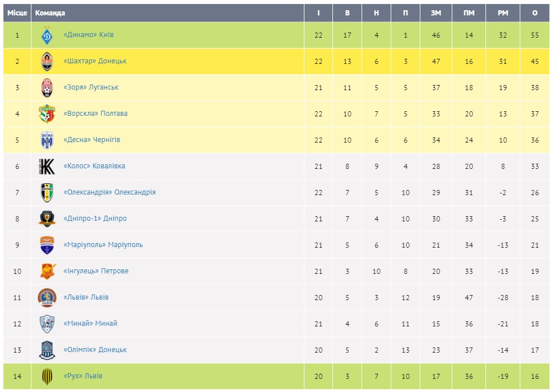Open the «Шахтар» Донецьк team link
Viewport: 554px width, 392px height.
coord(95,61)
